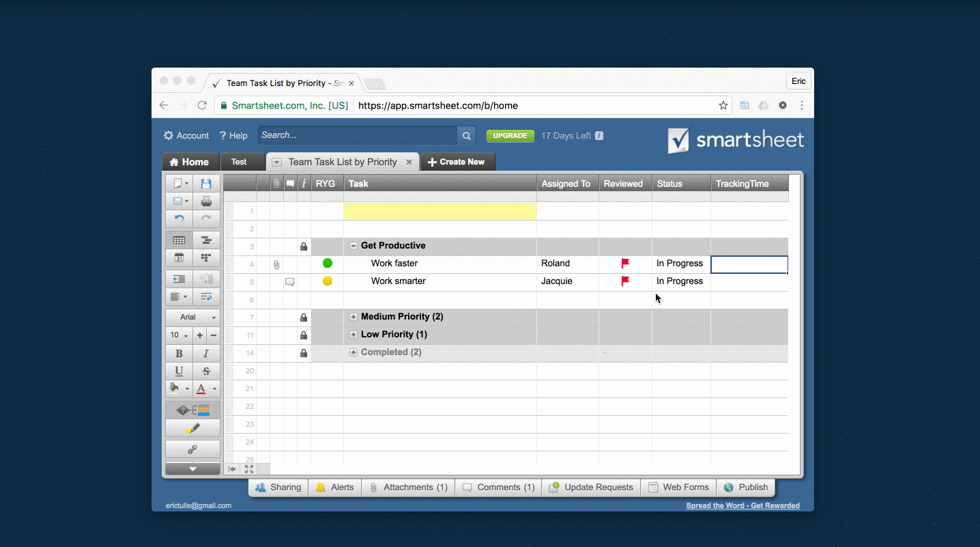
Task: Toggle italic formatting
Action: pos(206,353)
